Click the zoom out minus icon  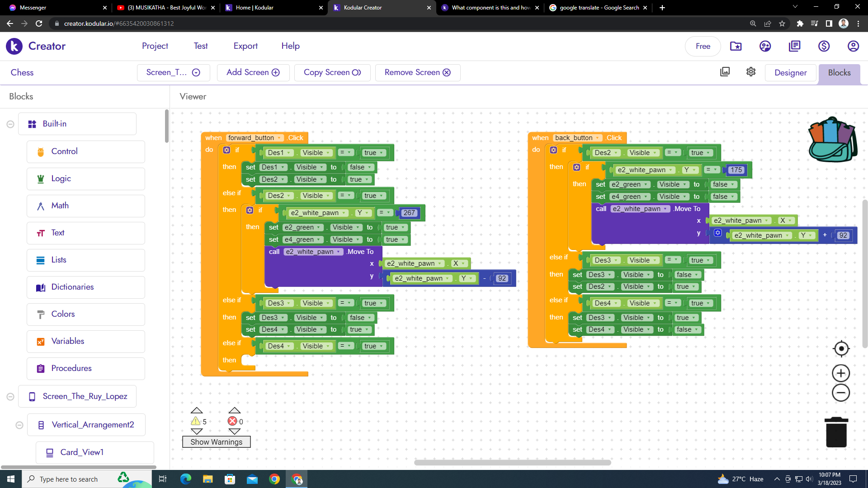841,393
